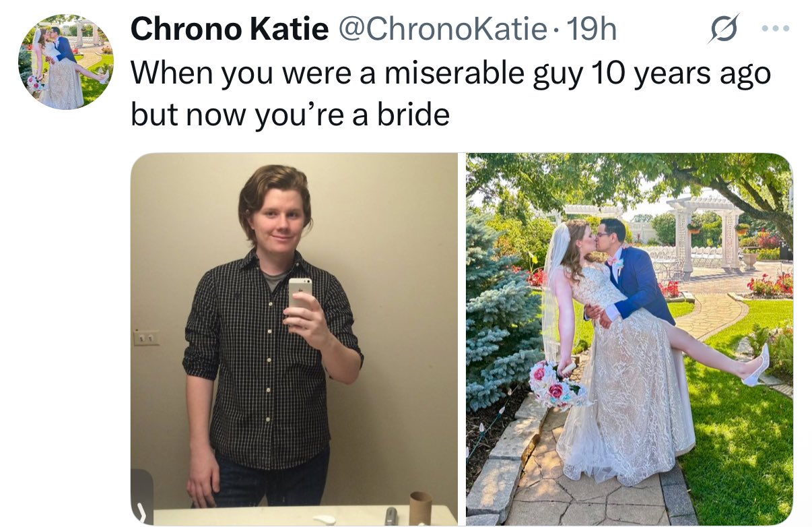Click the tweet text about being a bride
This screenshot has width=812, height=527.
coord(450,94)
